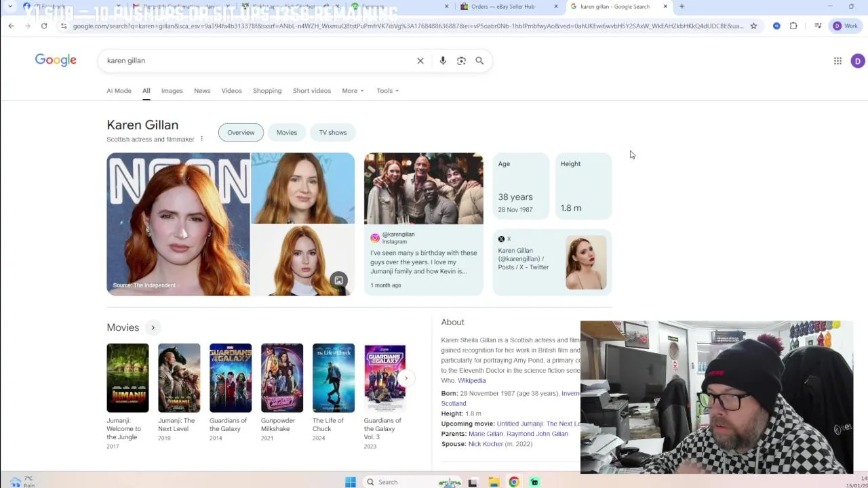Open the Windows Start menu
The height and width of the screenshot is (488, 868).
[x=351, y=482]
